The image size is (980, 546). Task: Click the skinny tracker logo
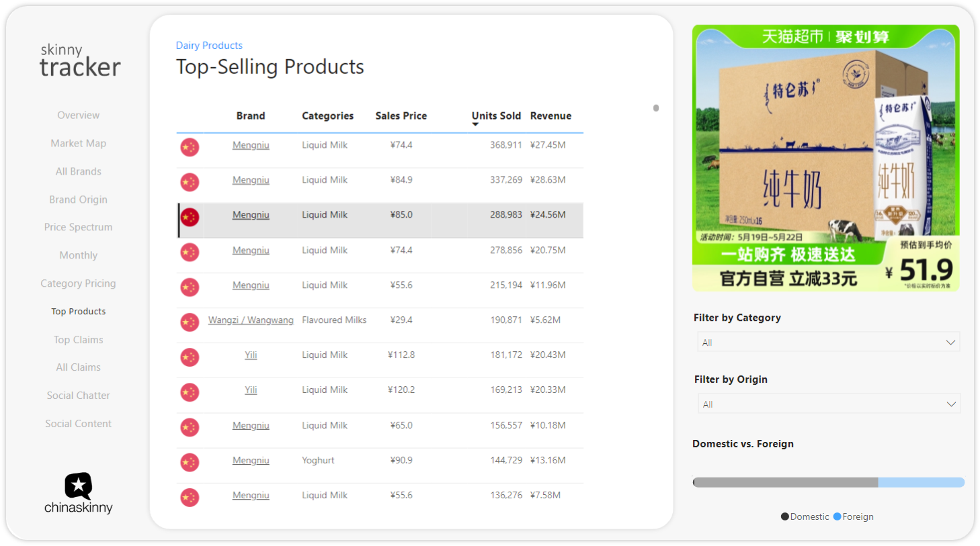coord(80,60)
